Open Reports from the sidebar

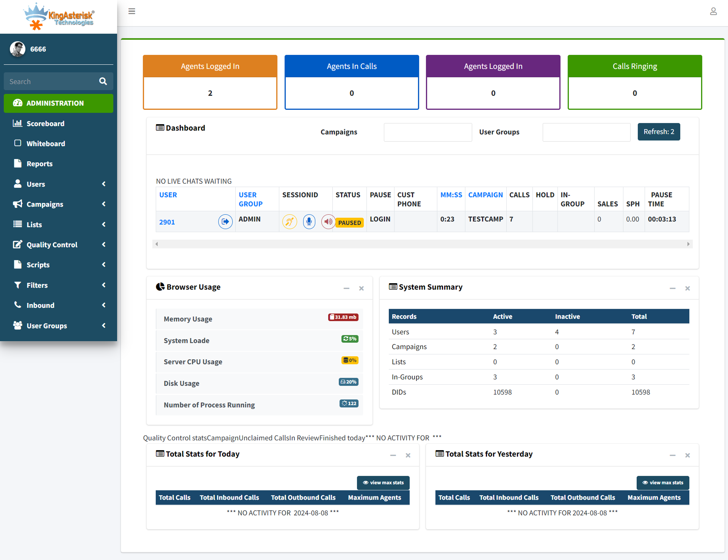tap(39, 164)
